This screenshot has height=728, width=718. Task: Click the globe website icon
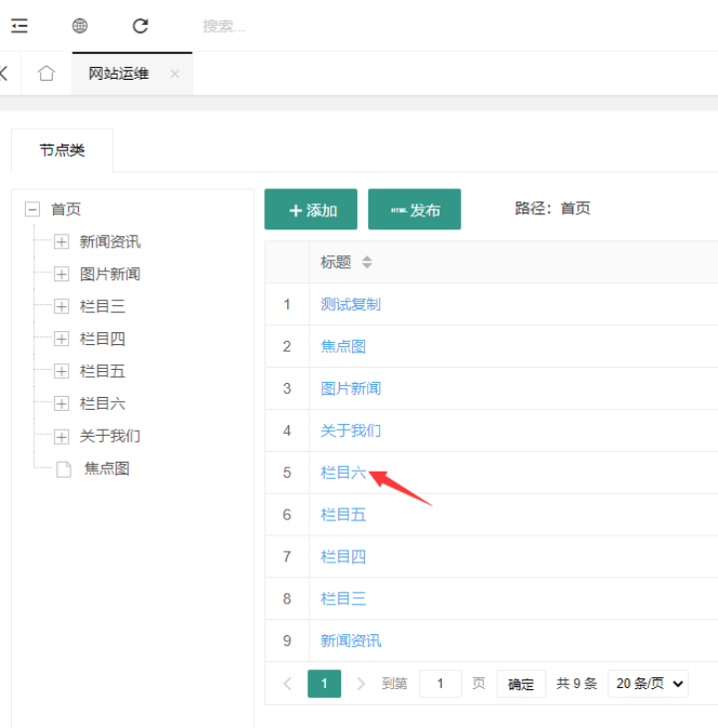[80, 26]
